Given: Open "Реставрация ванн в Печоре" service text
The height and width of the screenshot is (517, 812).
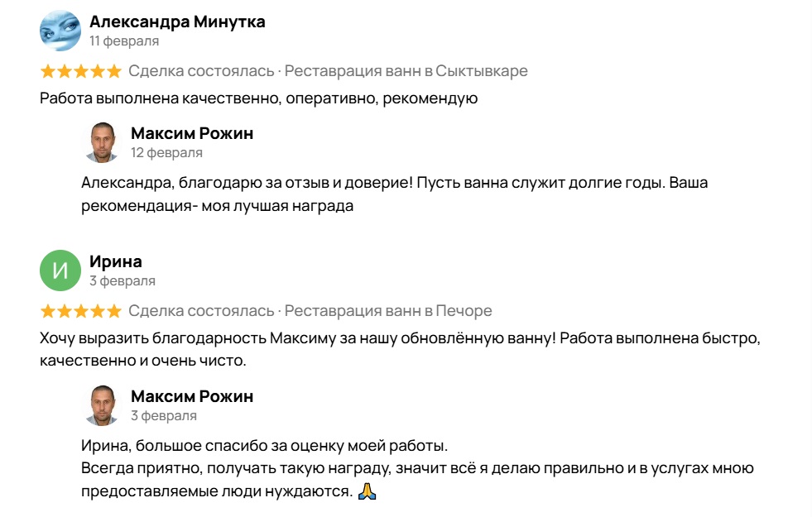Looking at the screenshot, I should pyautogui.click(x=388, y=311).
